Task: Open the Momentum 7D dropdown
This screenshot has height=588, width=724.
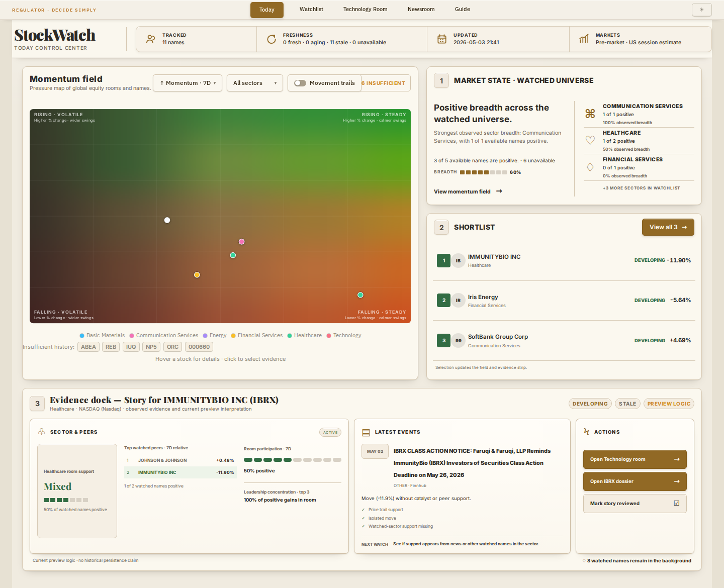Action: pos(188,83)
